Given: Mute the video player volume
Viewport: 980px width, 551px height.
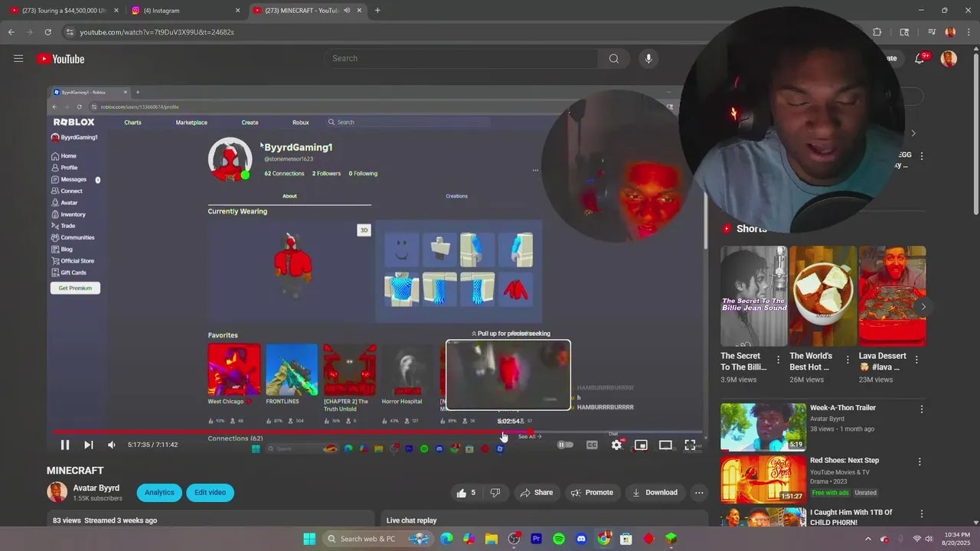Looking at the screenshot, I should (112, 445).
